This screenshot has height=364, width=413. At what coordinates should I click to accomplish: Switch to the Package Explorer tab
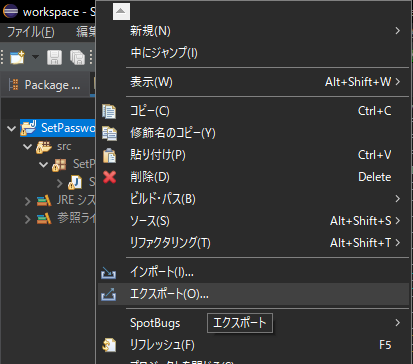(45, 85)
